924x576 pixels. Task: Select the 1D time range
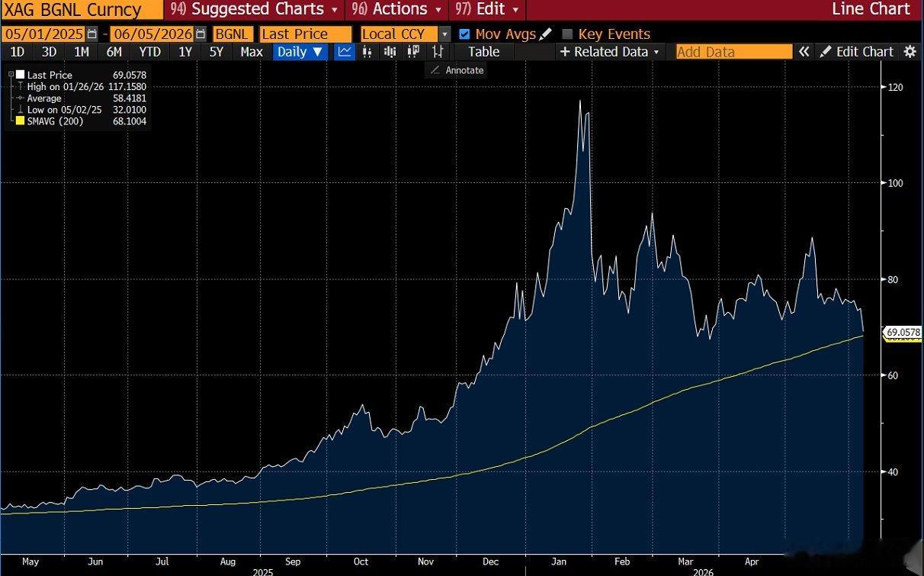click(x=17, y=52)
